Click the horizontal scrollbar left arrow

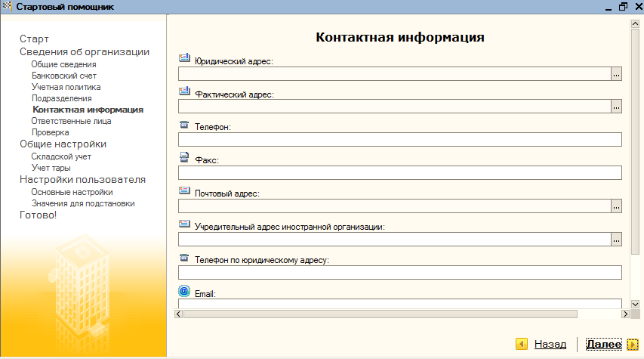178,314
